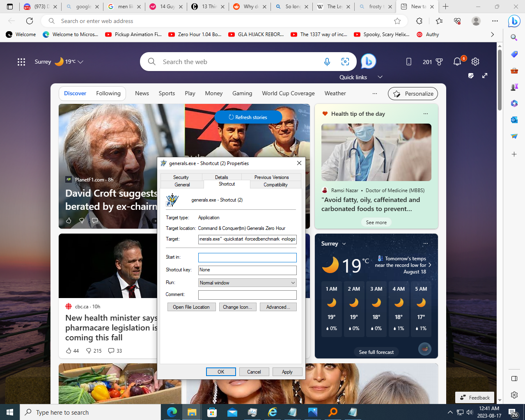Open Outlook icon in Edge sidebar
This screenshot has width=525, height=420.
point(514,120)
